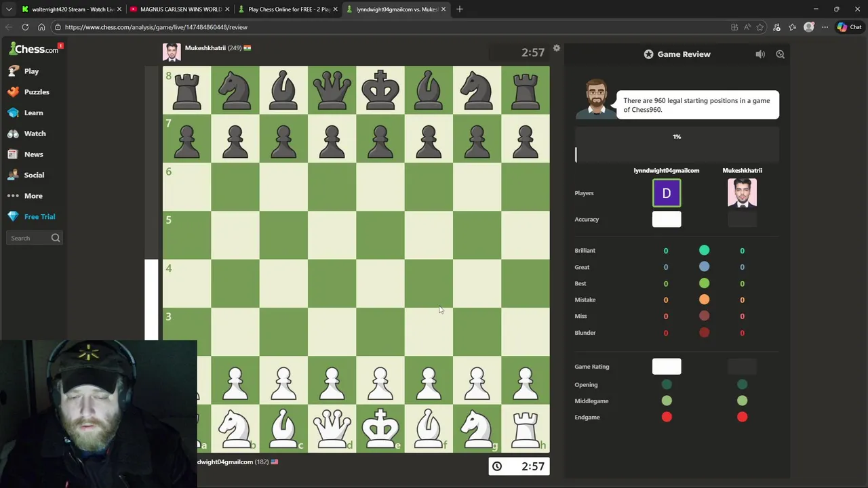
Task: Click Mukeshkhatrii's avatar in the Players row
Action: (x=742, y=193)
